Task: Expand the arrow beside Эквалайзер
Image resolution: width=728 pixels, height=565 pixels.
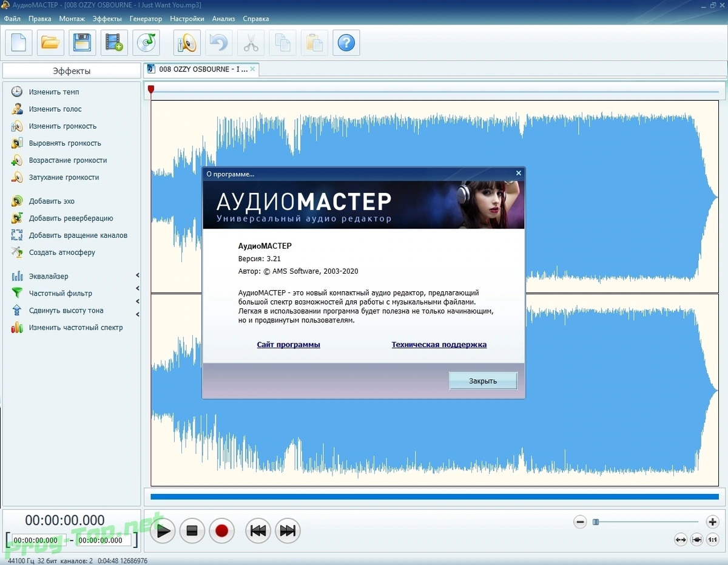Action: (x=138, y=276)
